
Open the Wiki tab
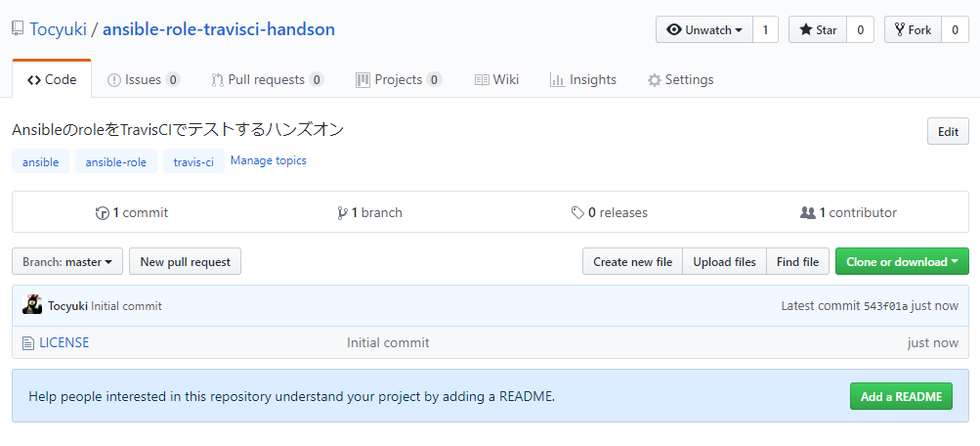point(497,79)
